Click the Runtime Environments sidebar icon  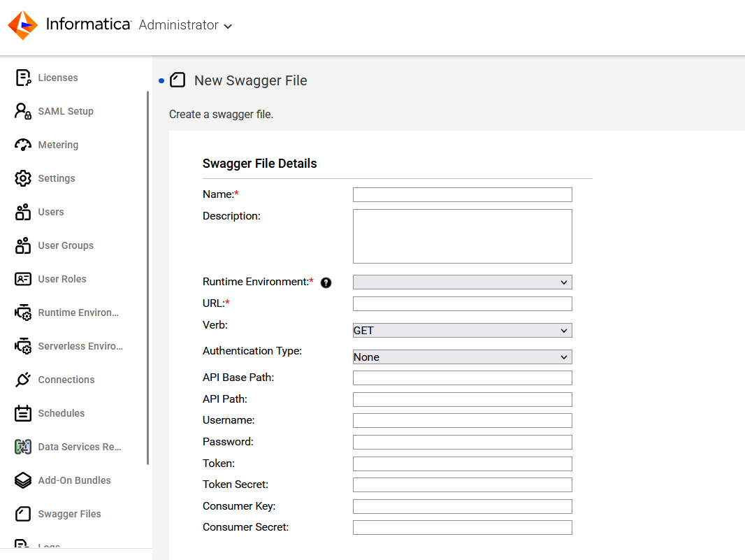23,313
